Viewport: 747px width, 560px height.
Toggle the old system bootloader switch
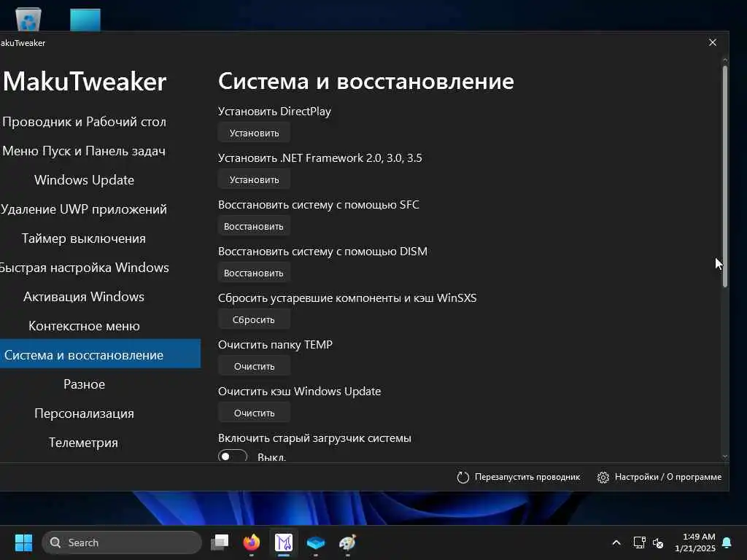pyautogui.click(x=233, y=455)
